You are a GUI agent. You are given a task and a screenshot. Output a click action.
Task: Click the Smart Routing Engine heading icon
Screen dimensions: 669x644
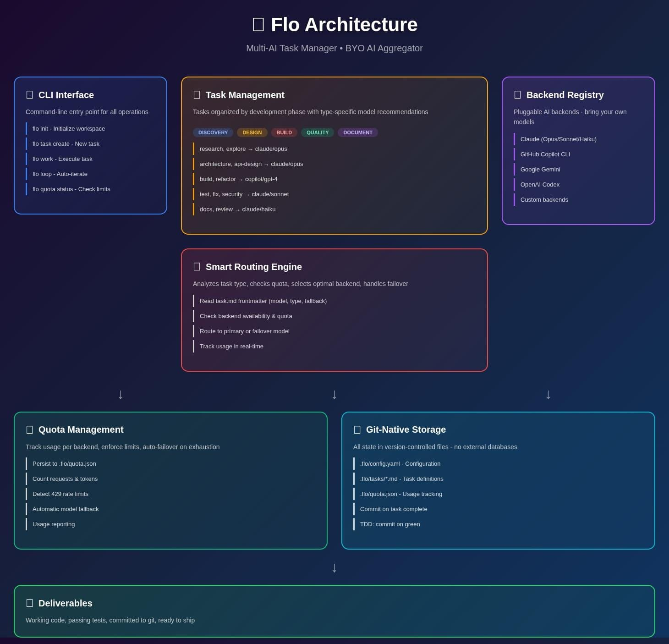[197, 267]
